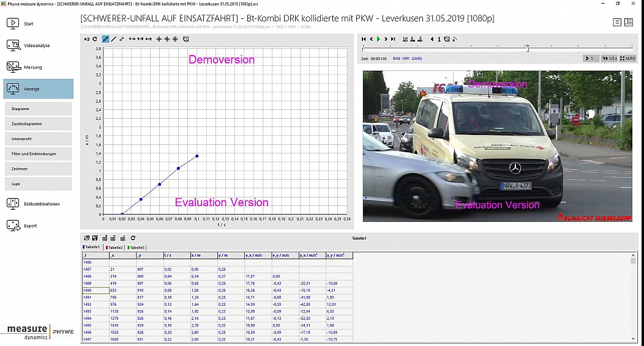Toggle AUTO video scaling
The width and height of the screenshot is (644, 346).
click(x=627, y=59)
